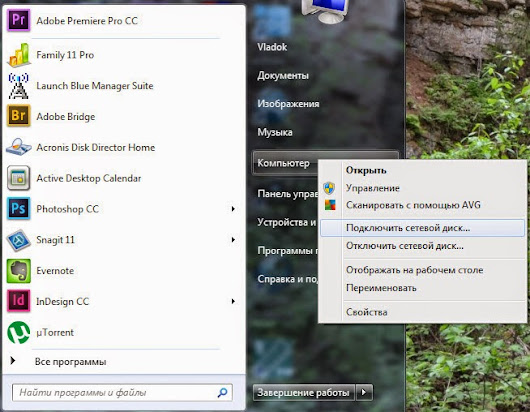Click the magnifier search icon
This screenshot has height=412, width=530.
[222, 392]
